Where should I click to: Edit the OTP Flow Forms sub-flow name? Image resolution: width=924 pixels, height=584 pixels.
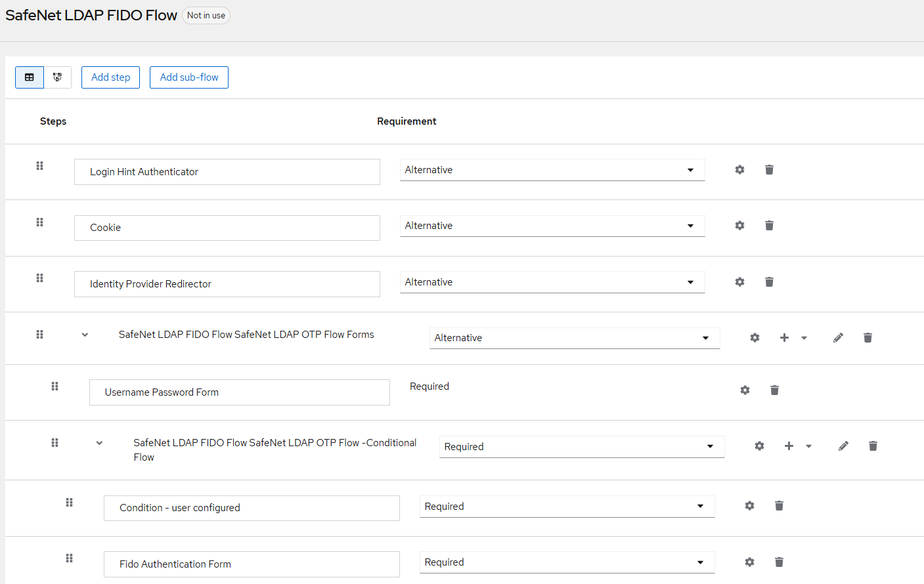tap(838, 338)
